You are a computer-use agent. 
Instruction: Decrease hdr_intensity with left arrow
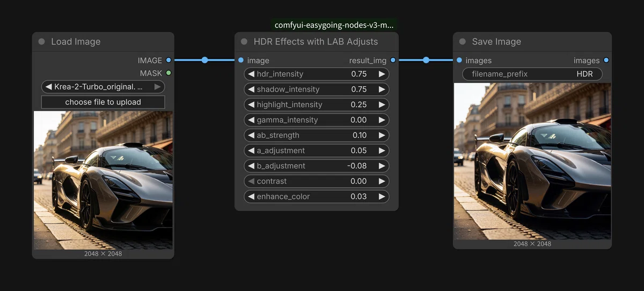tap(251, 74)
